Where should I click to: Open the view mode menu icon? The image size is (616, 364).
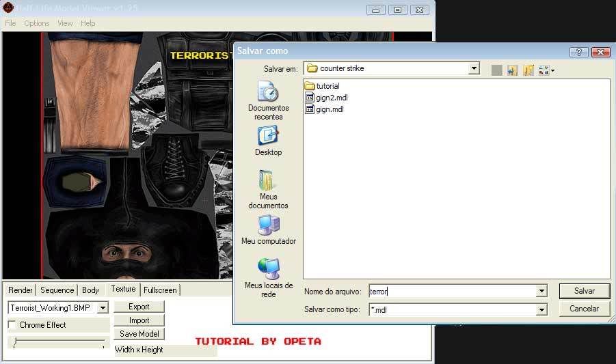[x=546, y=70]
